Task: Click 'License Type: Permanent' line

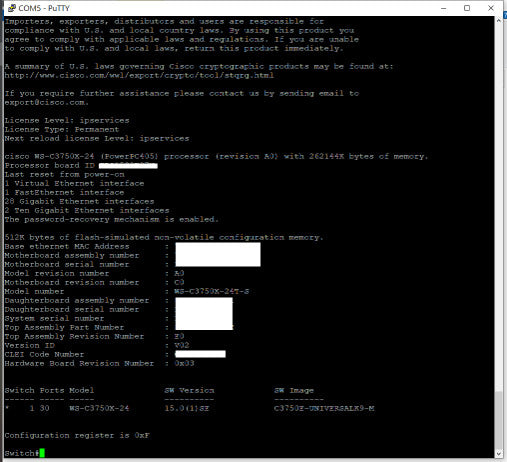Action: (62, 129)
